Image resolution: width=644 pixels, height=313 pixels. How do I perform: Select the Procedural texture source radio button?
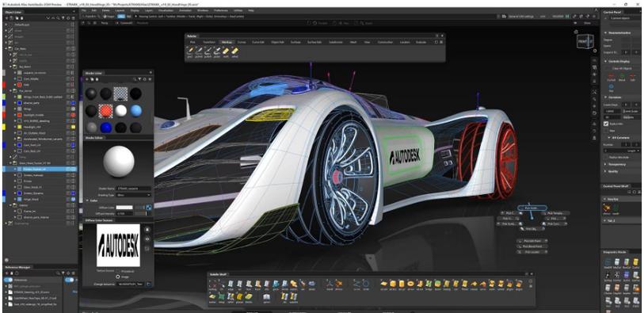coord(118,271)
